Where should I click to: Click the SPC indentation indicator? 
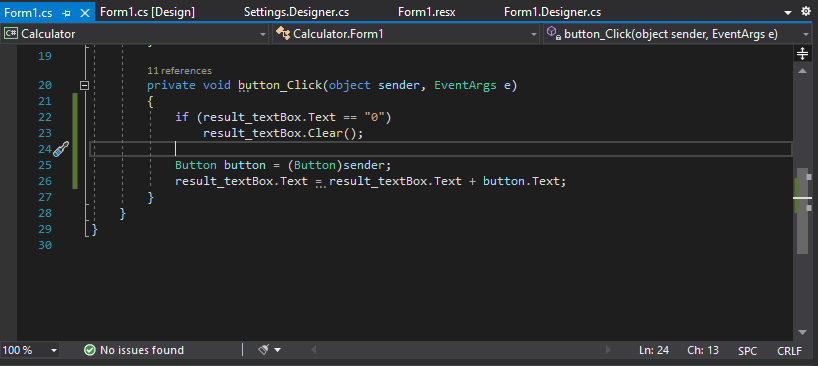point(747,351)
